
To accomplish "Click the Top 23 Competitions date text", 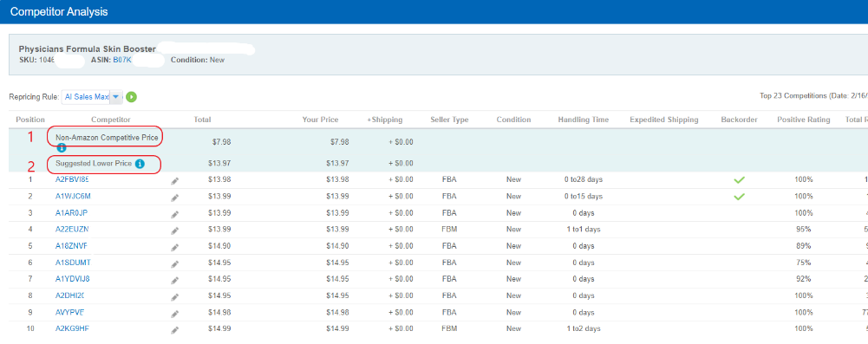I will click(x=813, y=96).
